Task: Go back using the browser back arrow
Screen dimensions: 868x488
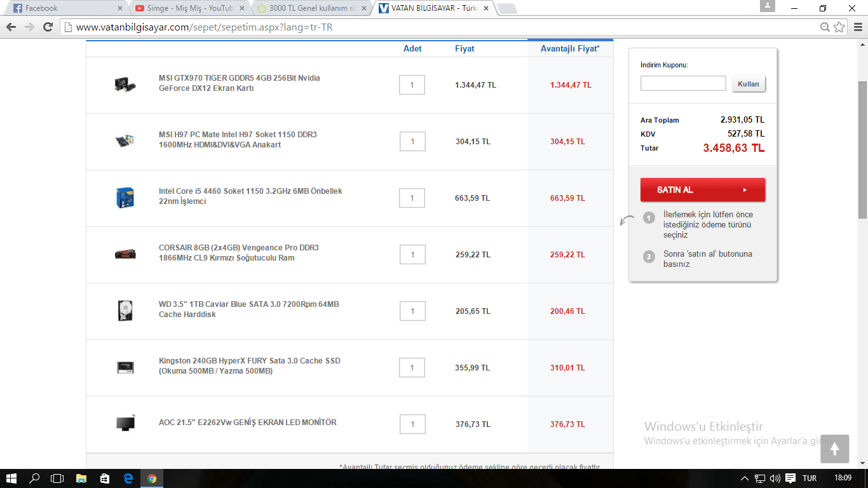Action: tap(11, 27)
